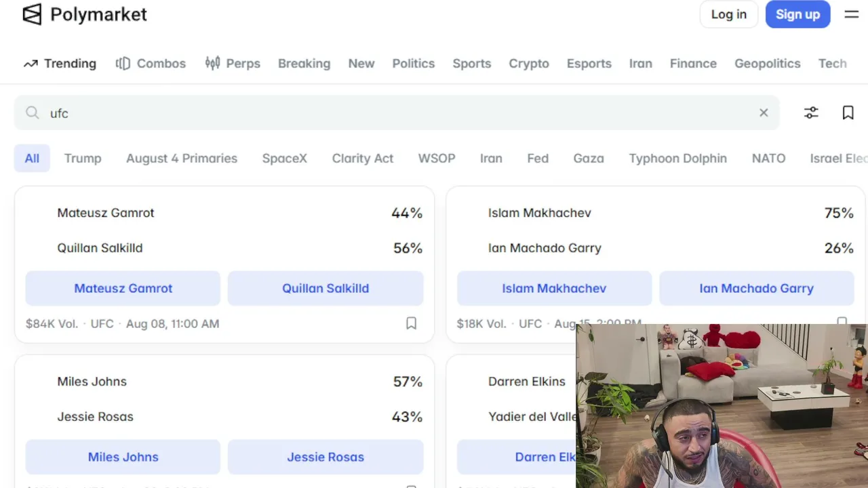Click the 56% odds for Salkilld
The image size is (868, 488).
click(408, 248)
